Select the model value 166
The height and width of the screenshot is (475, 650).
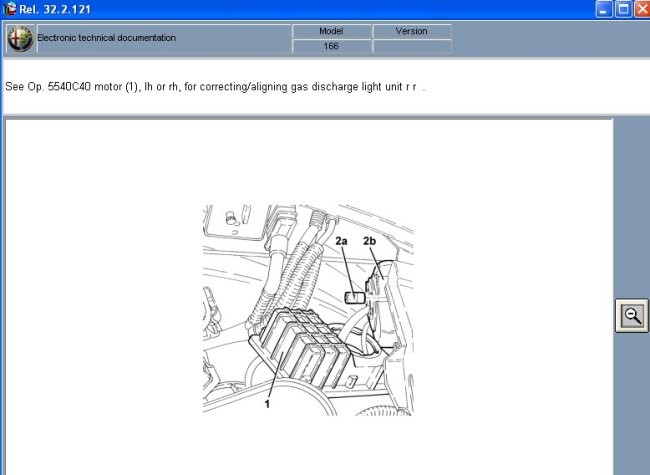click(331, 46)
